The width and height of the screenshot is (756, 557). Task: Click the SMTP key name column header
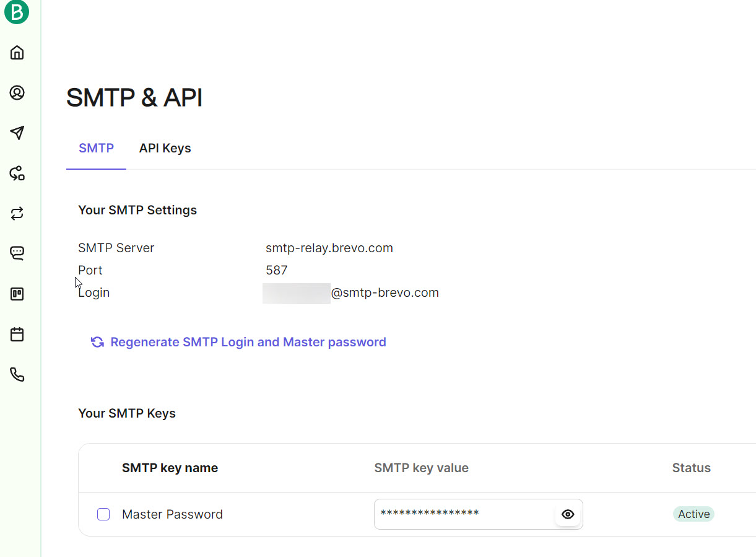click(170, 468)
